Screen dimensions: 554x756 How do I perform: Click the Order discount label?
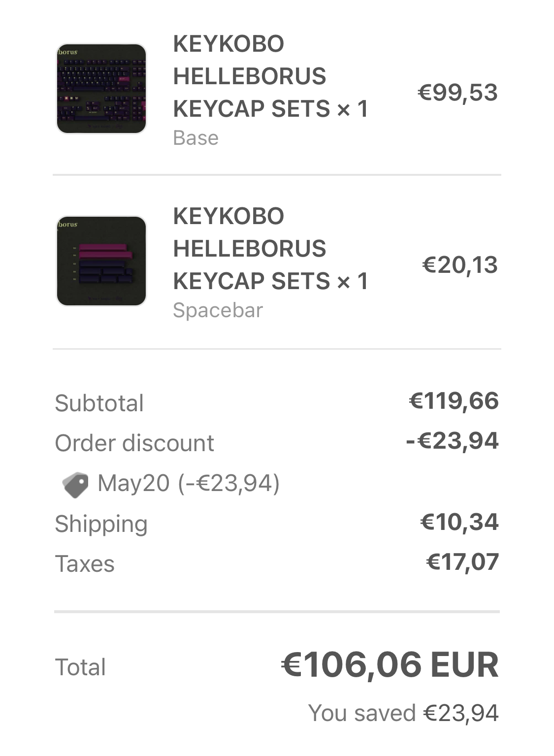point(134,443)
